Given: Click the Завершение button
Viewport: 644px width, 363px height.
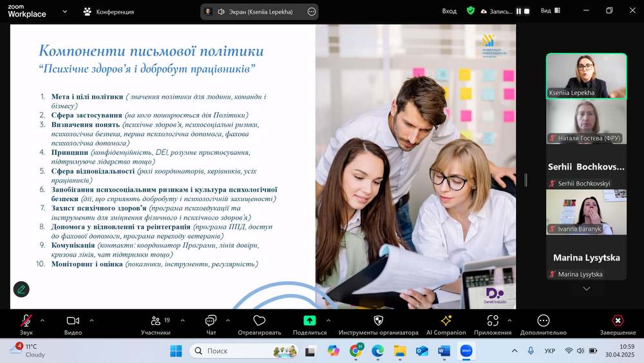Looking at the screenshot, I should click(618, 321).
